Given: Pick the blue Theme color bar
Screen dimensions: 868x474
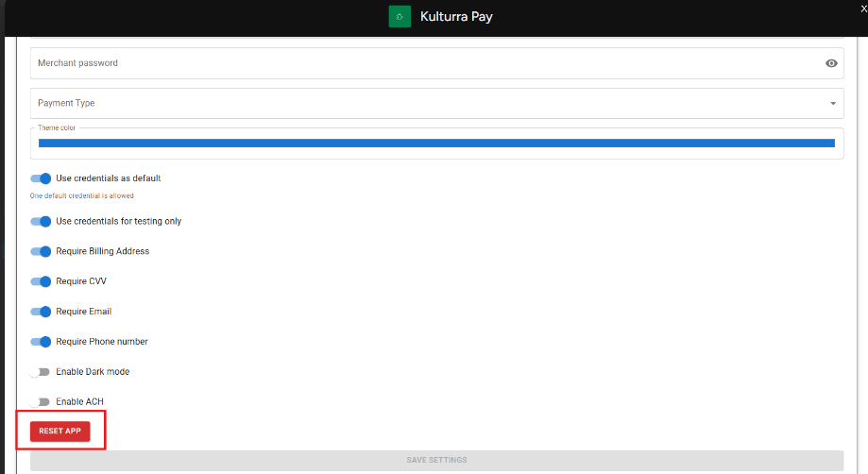Looking at the screenshot, I should pyautogui.click(x=436, y=144).
